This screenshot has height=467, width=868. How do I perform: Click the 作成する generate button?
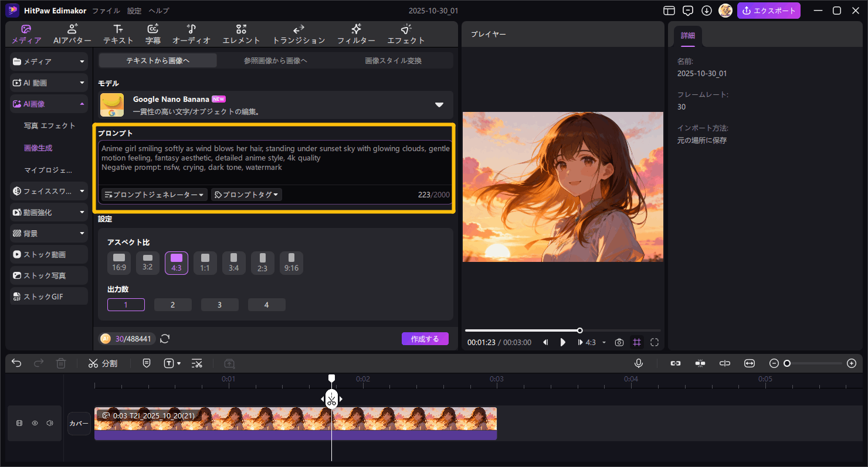tap(425, 339)
